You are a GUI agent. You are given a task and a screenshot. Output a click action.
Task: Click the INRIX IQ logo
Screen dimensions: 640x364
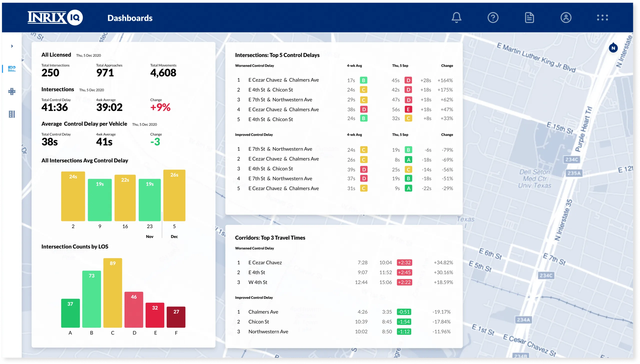pyautogui.click(x=55, y=17)
